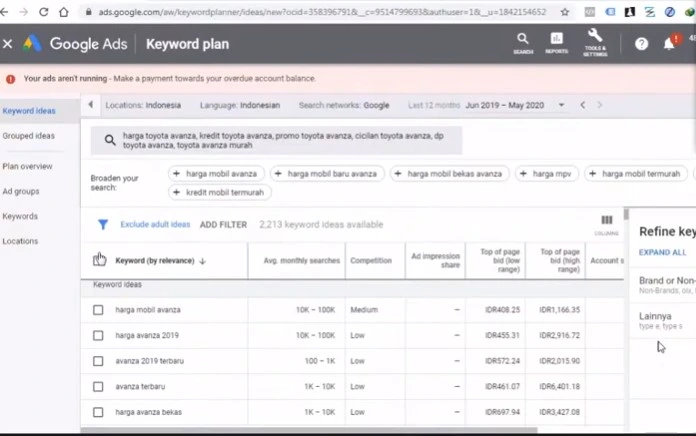
Task: Sort by Avg. monthly searches column
Action: pyautogui.click(x=301, y=261)
